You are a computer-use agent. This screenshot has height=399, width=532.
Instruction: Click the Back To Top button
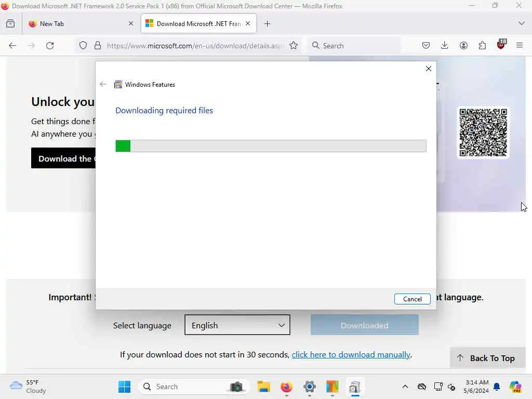pos(487,358)
